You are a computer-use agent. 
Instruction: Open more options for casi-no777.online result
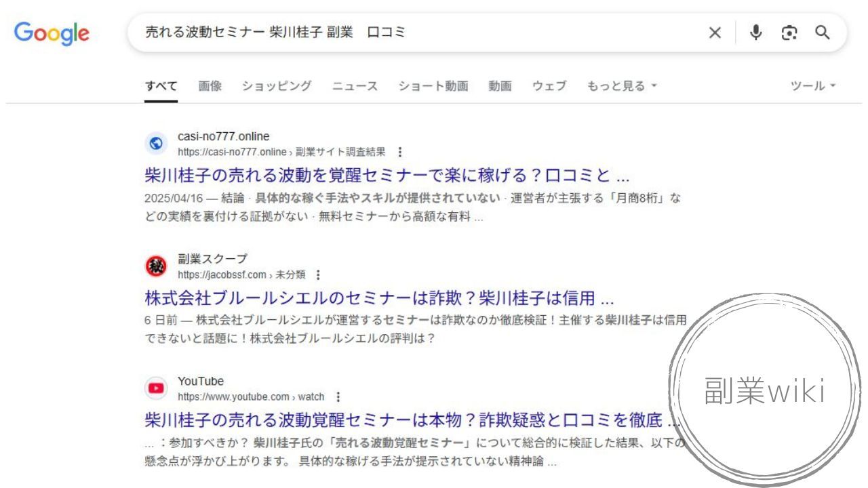coord(400,152)
